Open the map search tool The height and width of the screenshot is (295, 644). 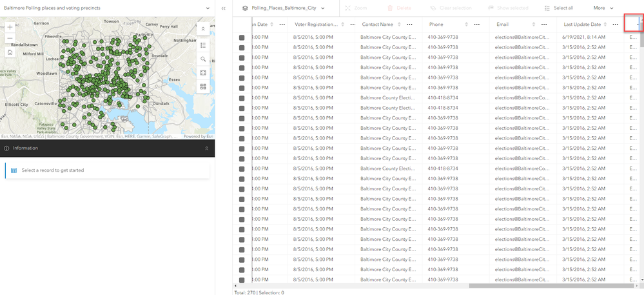[203, 59]
